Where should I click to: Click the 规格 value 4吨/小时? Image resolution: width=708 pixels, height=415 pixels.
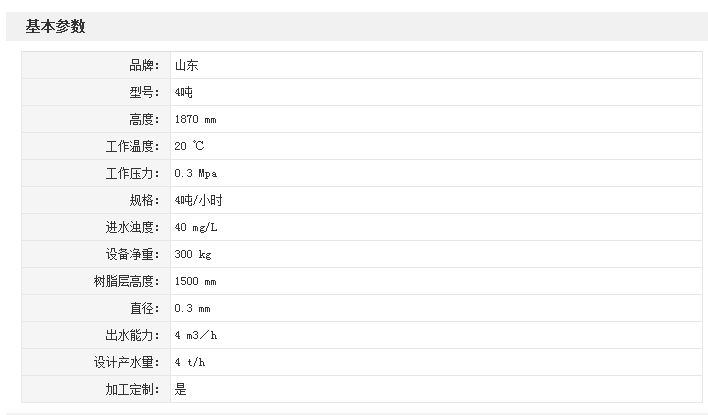[199, 201]
